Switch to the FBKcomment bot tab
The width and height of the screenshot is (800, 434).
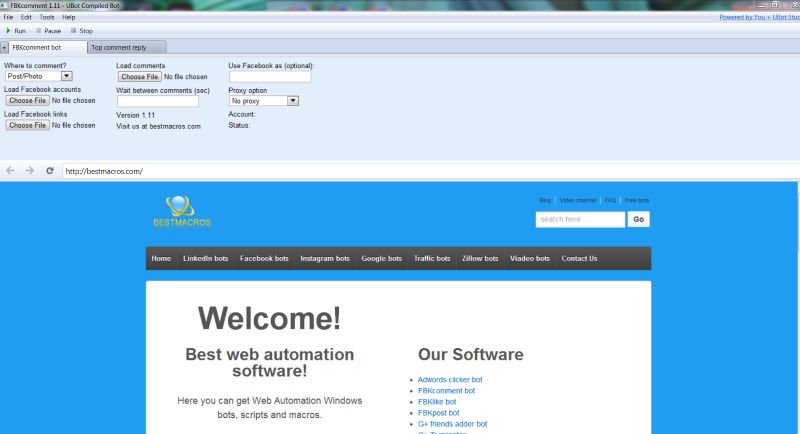click(x=47, y=47)
